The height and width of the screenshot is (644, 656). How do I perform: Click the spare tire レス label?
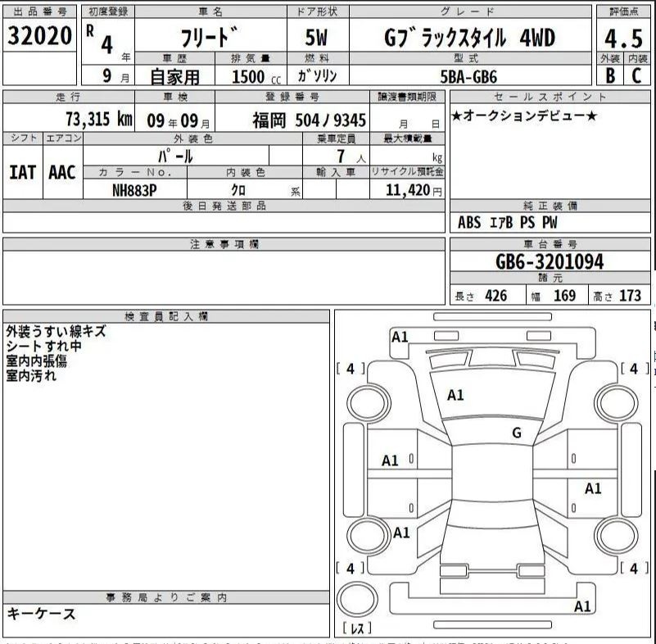356,628
